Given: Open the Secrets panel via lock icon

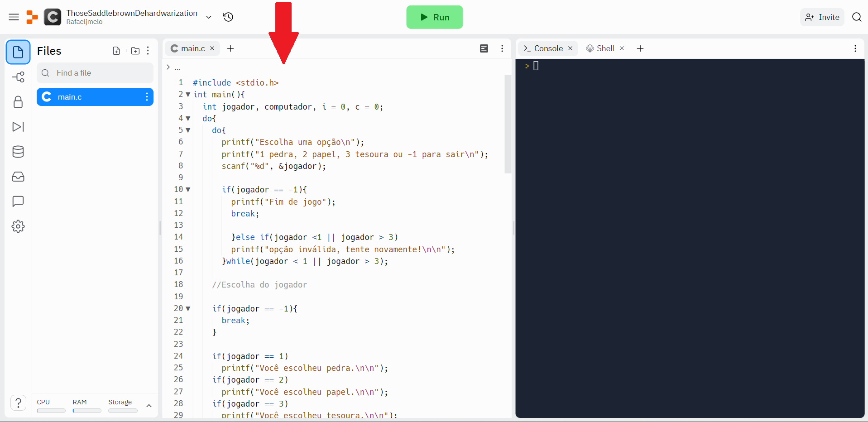Looking at the screenshot, I should coord(18,102).
